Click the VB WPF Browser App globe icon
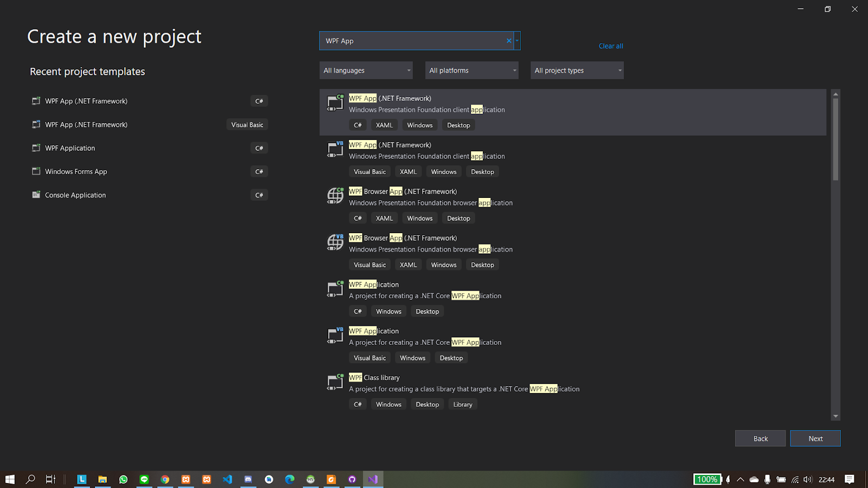 tap(335, 242)
